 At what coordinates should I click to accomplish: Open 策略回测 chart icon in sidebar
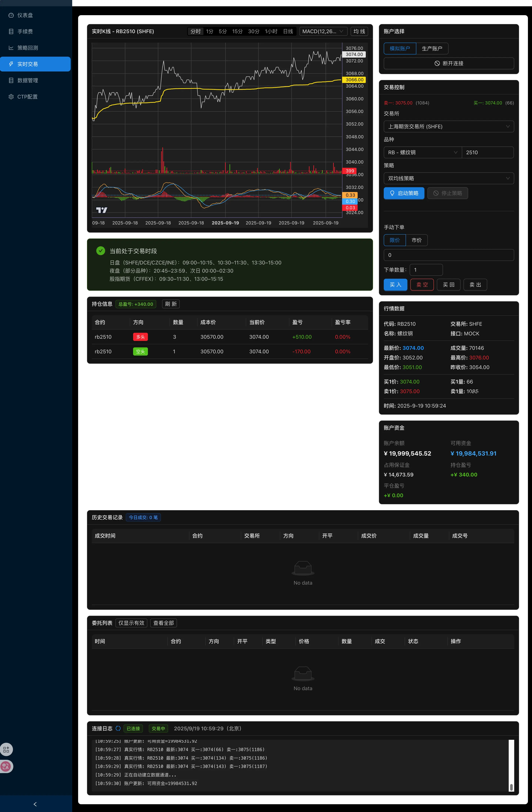click(x=11, y=48)
